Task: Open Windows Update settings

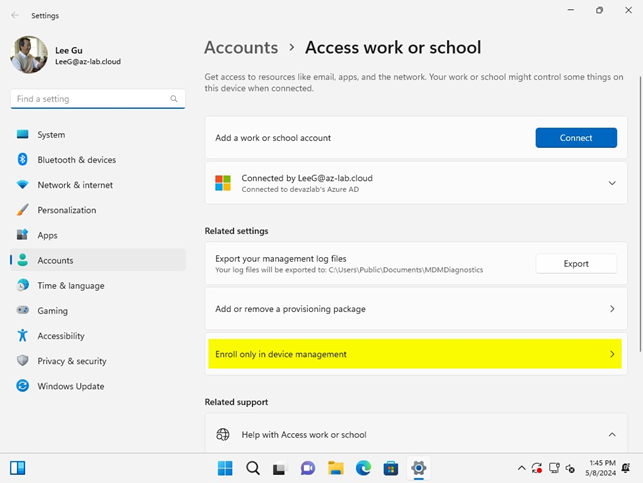Action: click(x=98, y=386)
